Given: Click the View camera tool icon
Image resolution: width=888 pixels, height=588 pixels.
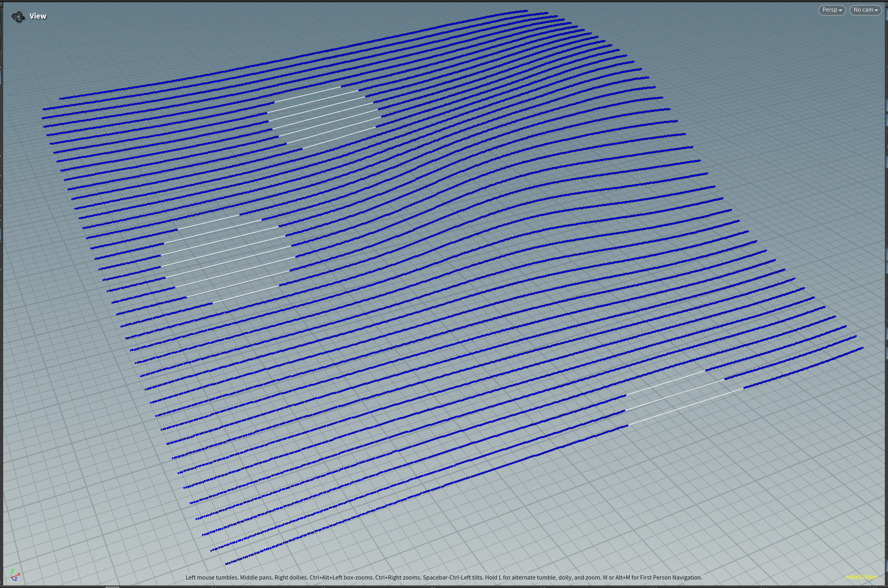Looking at the screenshot, I should [18, 17].
